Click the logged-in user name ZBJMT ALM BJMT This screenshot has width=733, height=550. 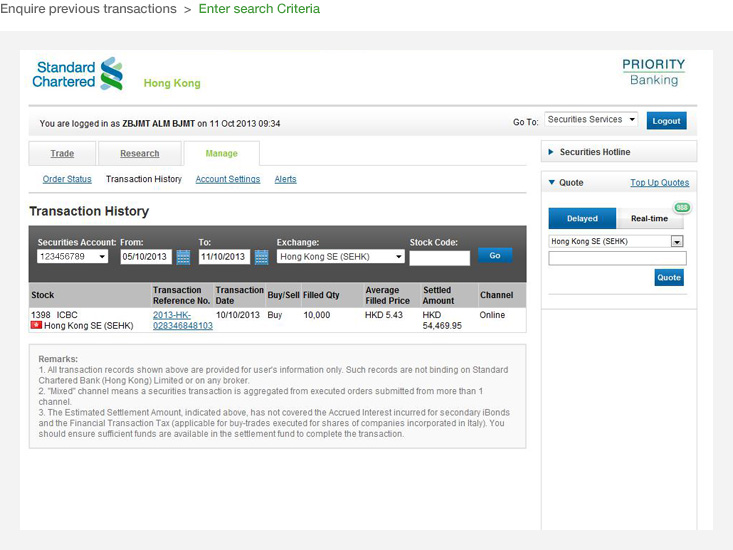tap(158, 123)
